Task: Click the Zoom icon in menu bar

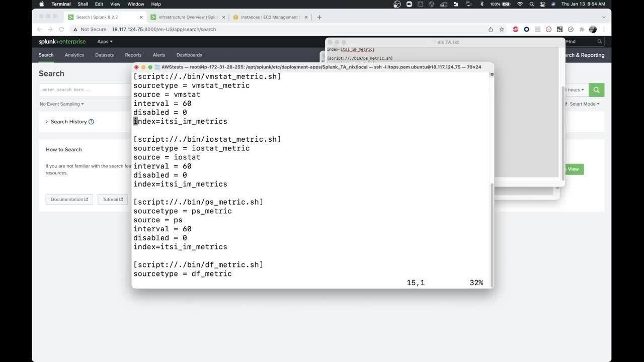Action: (409, 4)
